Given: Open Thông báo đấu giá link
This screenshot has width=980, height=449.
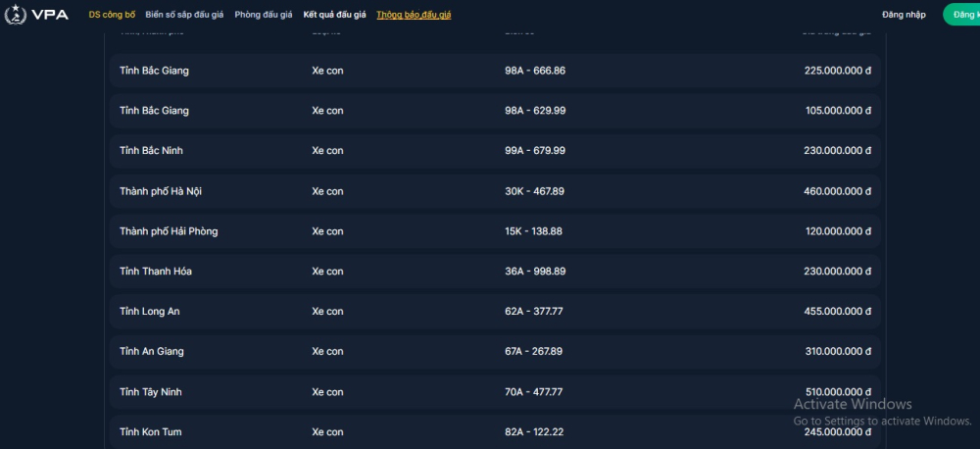Looking at the screenshot, I should point(414,15).
